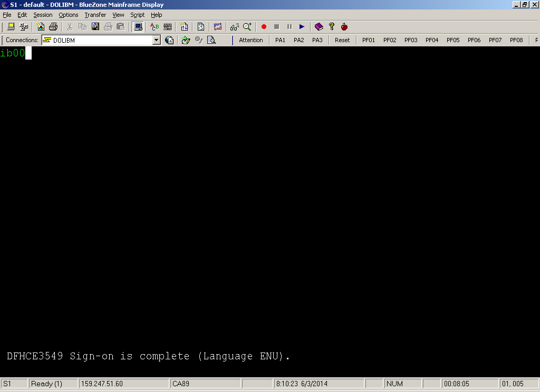540x392 pixels.
Task: Click the Print icon in toolbar
Action: pyautogui.click(x=53, y=26)
